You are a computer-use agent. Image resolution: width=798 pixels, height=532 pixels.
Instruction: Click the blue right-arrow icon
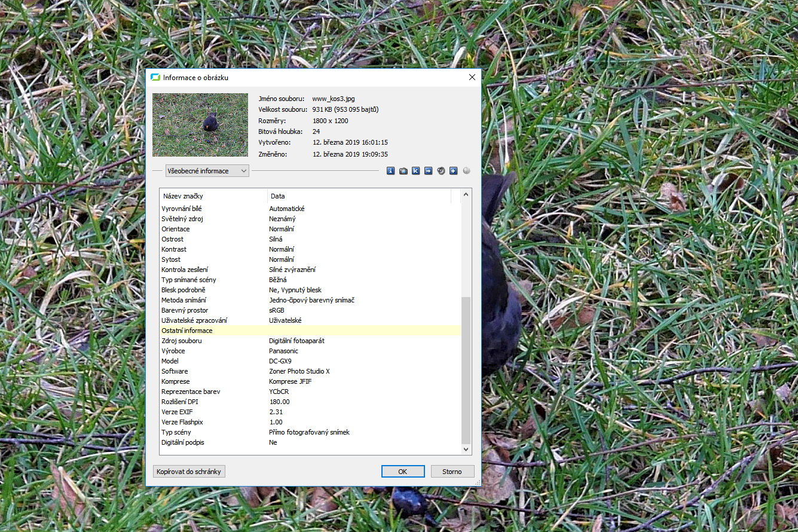click(x=429, y=171)
